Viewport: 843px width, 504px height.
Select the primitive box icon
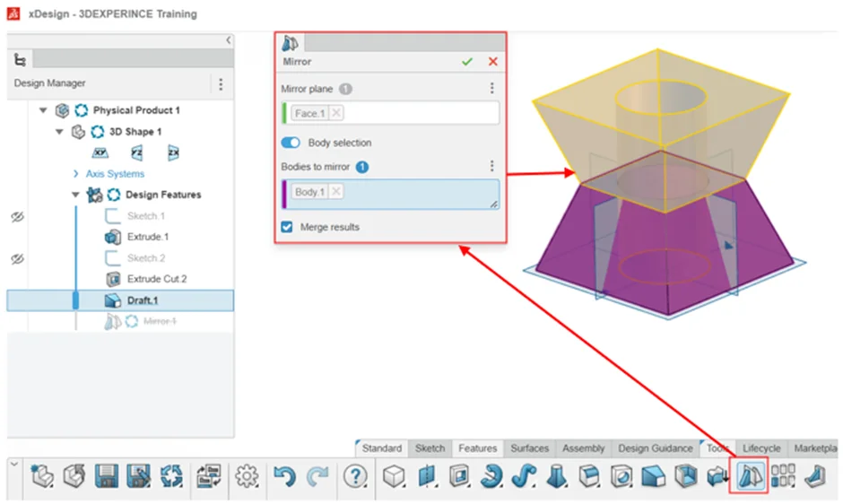[x=394, y=476]
